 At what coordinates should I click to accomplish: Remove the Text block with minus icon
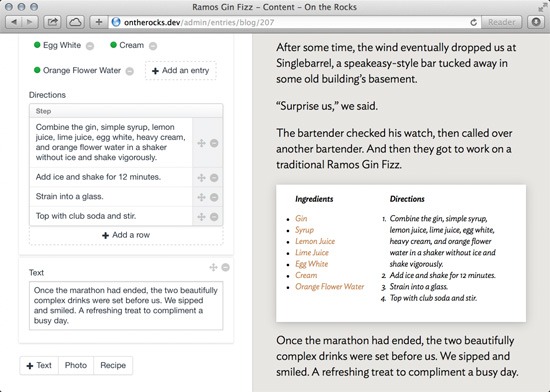coord(226,268)
